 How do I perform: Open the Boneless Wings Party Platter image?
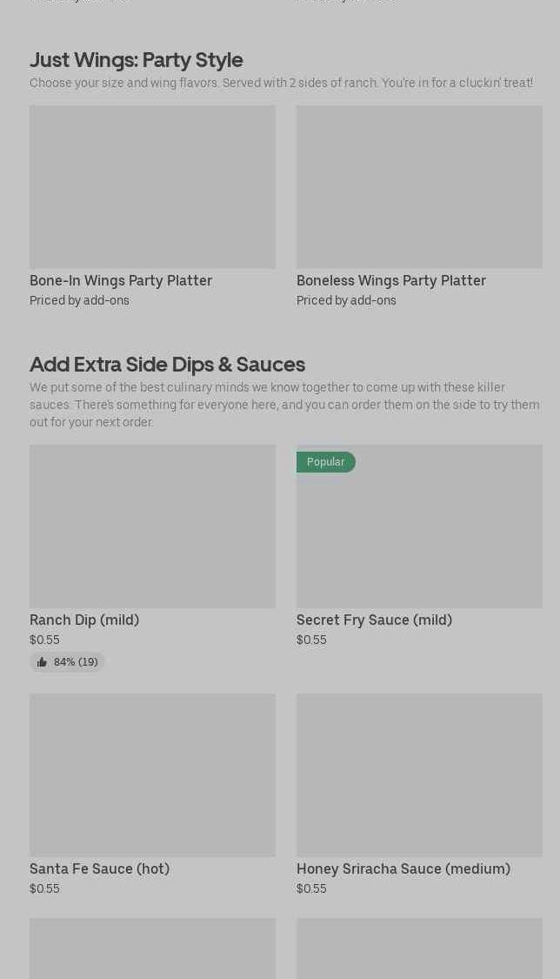(419, 187)
